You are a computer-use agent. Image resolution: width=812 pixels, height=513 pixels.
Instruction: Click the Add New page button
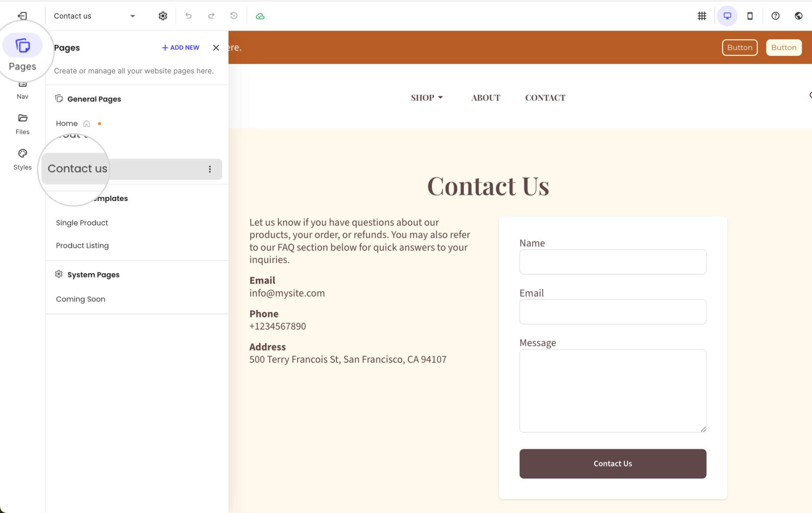pyautogui.click(x=181, y=47)
